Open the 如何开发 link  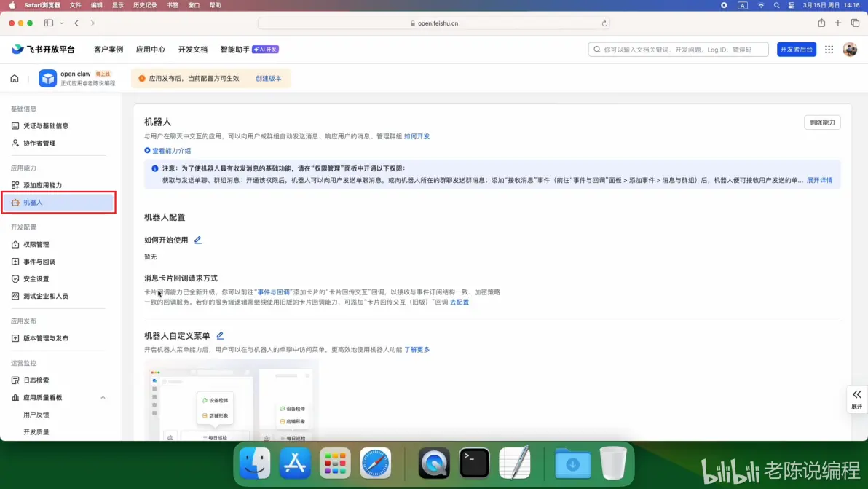click(x=417, y=136)
